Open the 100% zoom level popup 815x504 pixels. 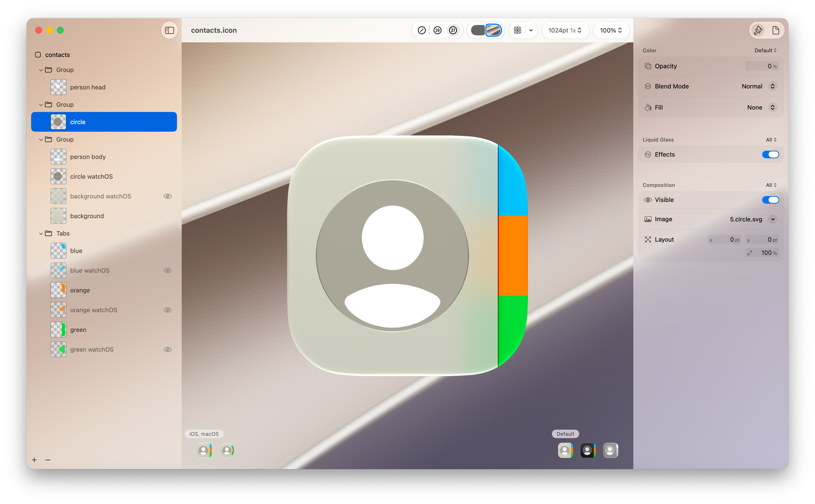coord(611,30)
